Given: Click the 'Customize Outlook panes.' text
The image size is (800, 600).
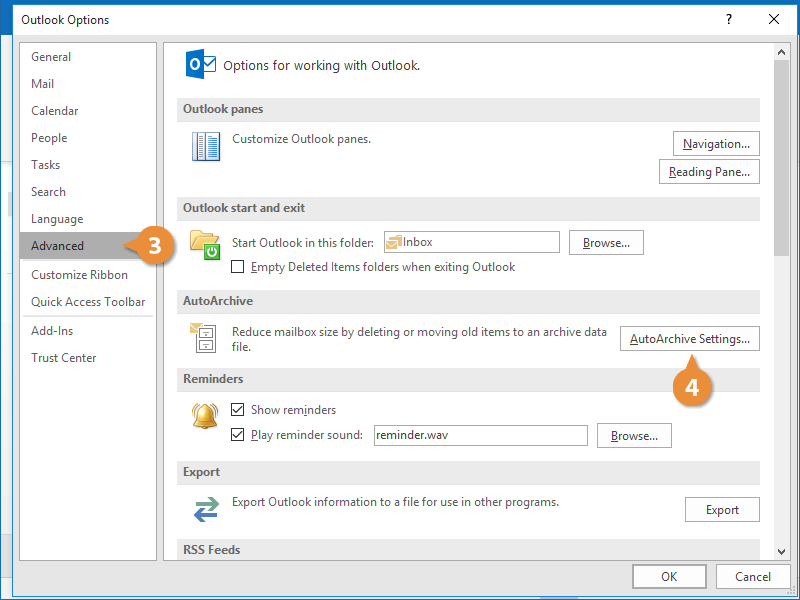Looking at the screenshot, I should [x=302, y=139].
